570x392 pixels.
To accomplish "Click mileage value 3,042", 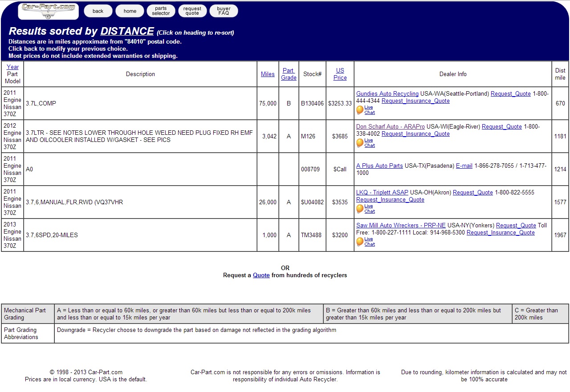I will coord(269,137).
